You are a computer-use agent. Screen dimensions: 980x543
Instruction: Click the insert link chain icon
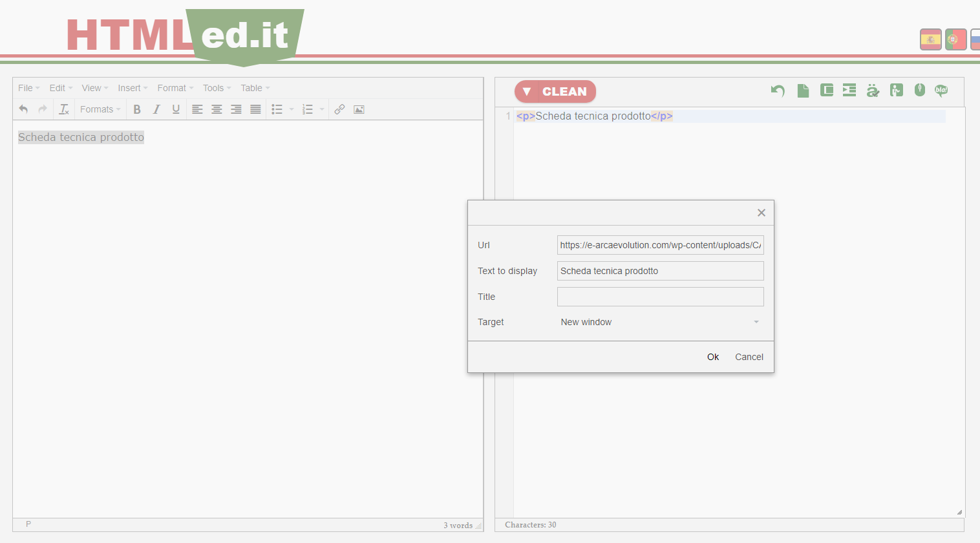(x=339, y=109)
